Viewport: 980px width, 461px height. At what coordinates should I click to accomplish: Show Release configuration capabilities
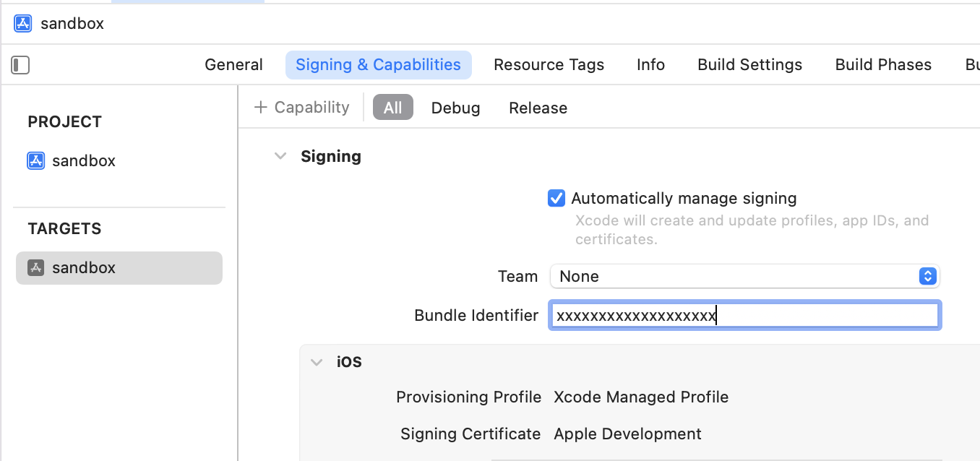coord(538,108)
